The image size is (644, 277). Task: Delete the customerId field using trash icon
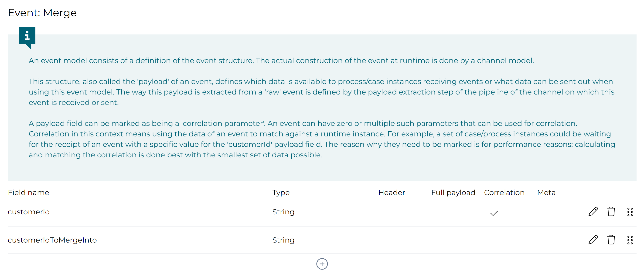pyautogui.click(x=611, y=212)
